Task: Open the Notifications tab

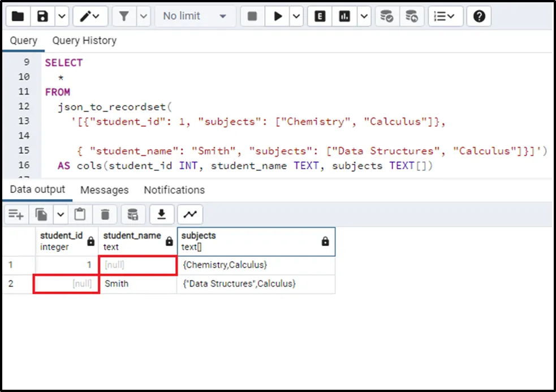Action: click(174, 190)
